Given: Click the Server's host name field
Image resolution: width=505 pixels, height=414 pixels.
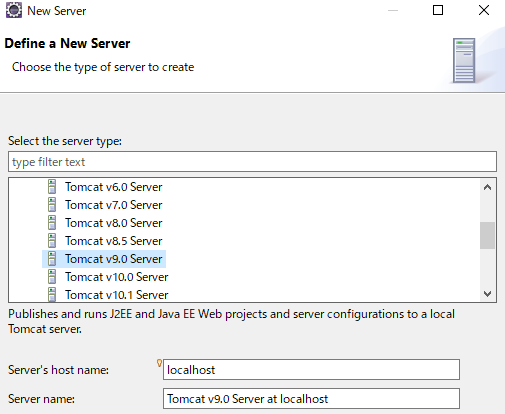Looking at the screenshot, I should coord(311,369).
